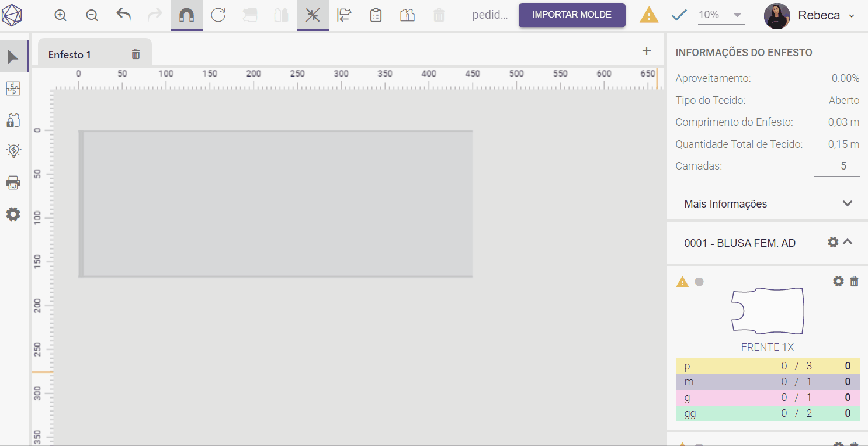Image resolution: width=868 pixels, height=446 pixels.
Task: Click the FRENTE 1X warning triangle
Action: [x=682, y=282]
